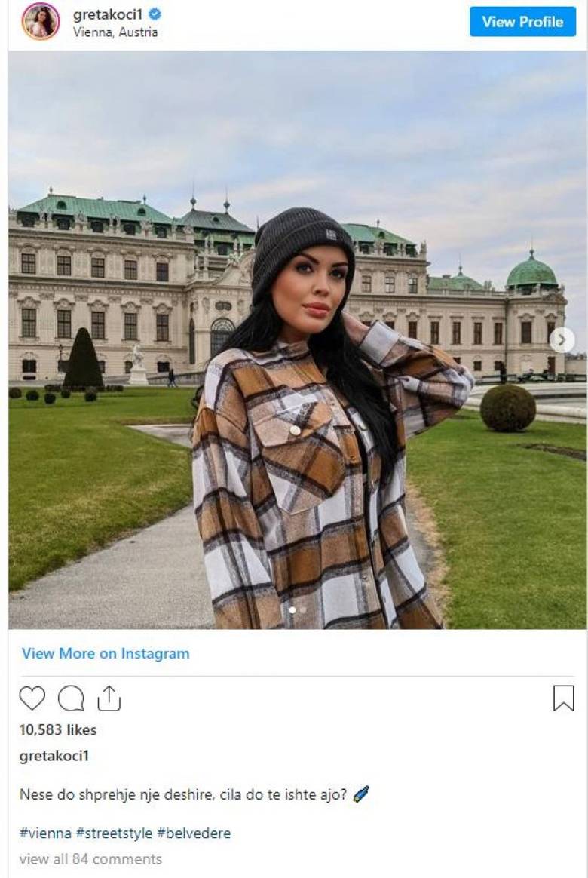Viewport: 588px width, 878px height.
Task: Open View More on Instagram link
Action: [106, 653]
